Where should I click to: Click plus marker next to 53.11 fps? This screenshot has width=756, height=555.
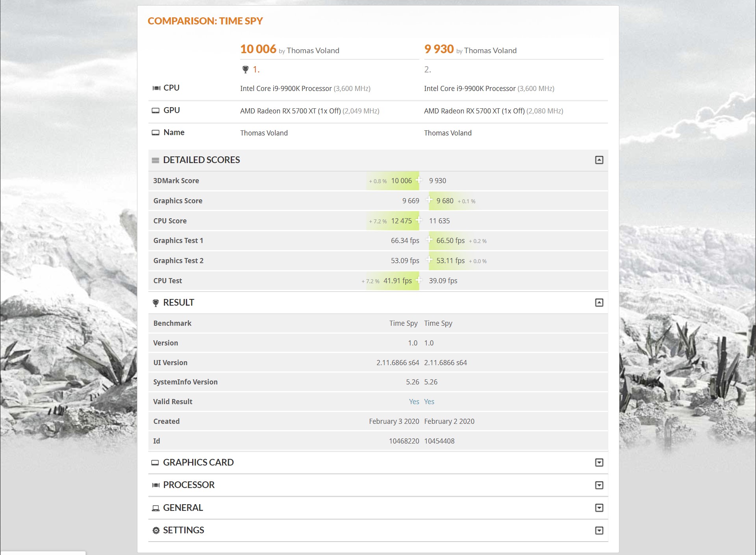(x=430, y=260)
